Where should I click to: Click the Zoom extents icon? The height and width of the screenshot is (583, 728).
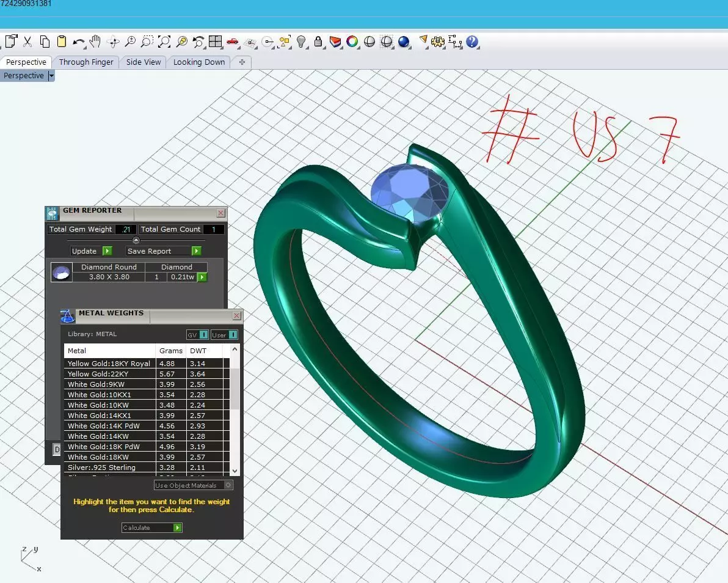(x=164, y=42)
